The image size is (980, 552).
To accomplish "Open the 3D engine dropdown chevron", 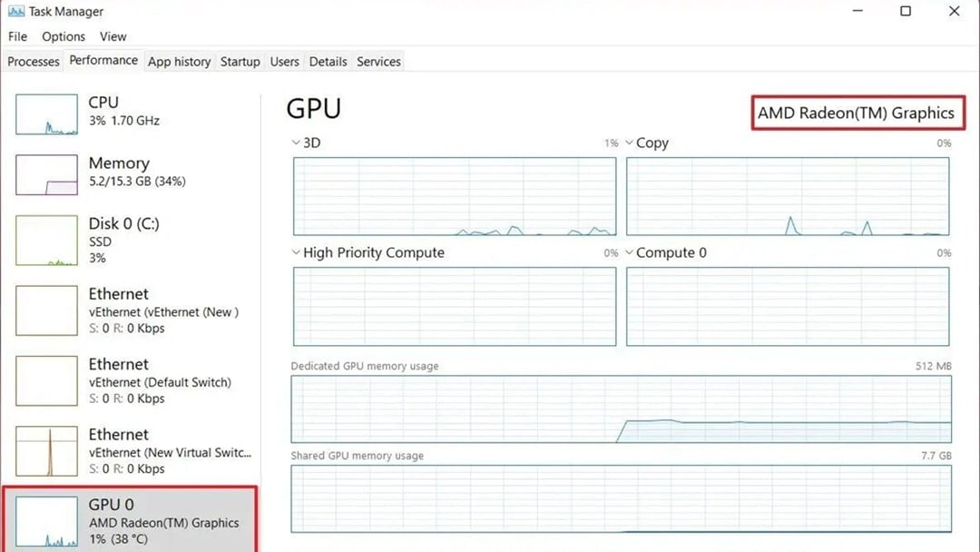I will 296,143.
